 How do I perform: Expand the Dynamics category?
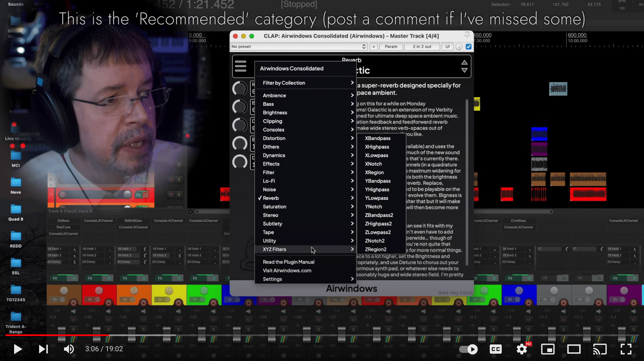(305, 155)
